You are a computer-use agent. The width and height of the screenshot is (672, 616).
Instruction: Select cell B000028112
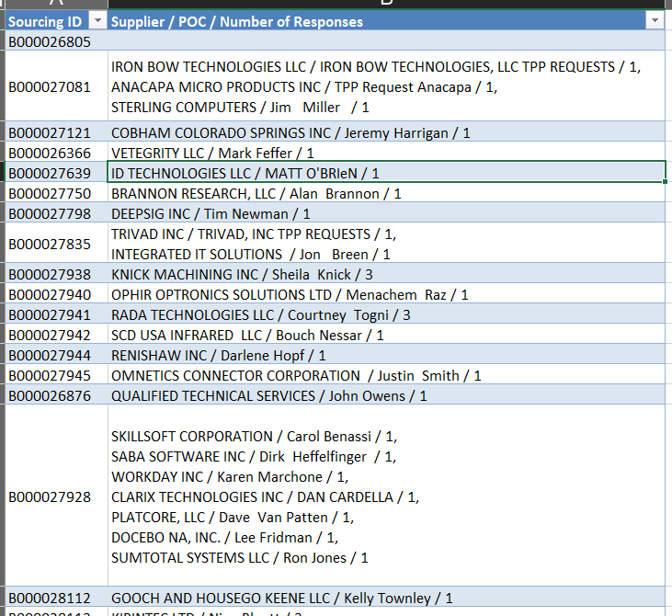point(56,597)
